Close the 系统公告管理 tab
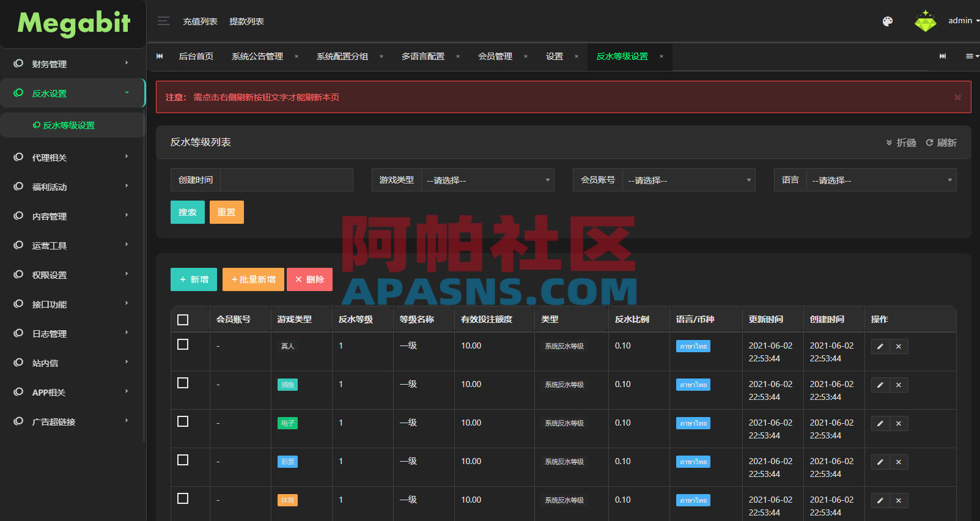980x521 pixels. click(297, 56)
